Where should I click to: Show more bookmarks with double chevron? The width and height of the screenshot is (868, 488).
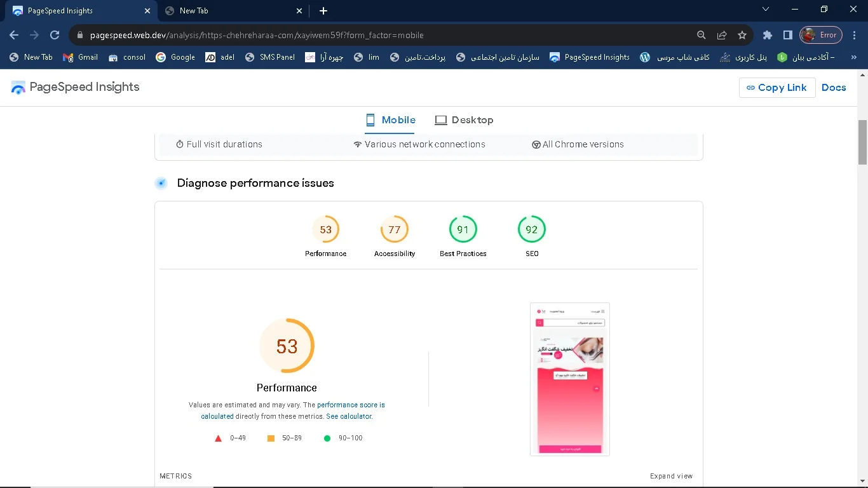[854, 57]
